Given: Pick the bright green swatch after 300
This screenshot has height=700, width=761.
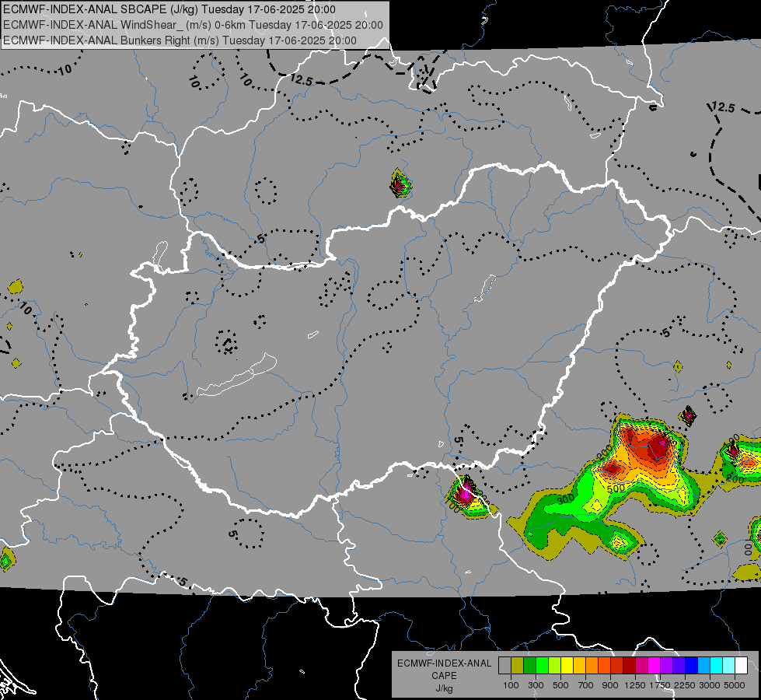Looking at the screenshot, I should click(x=542, y=666).
